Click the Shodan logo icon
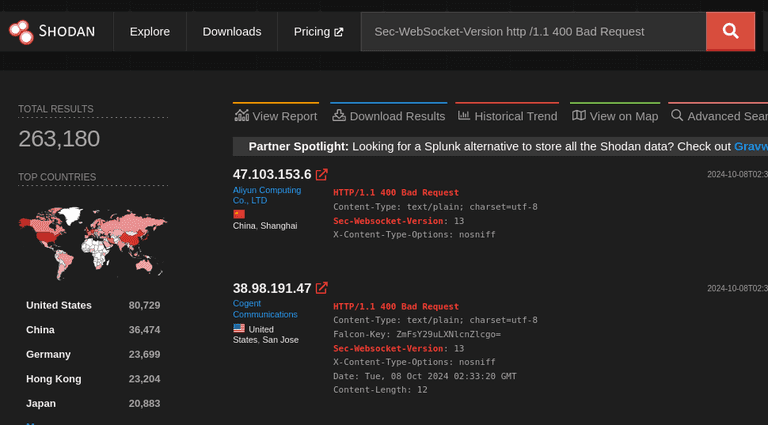Image resolution: width=768 pixels, height=425 pixels. 20,32
